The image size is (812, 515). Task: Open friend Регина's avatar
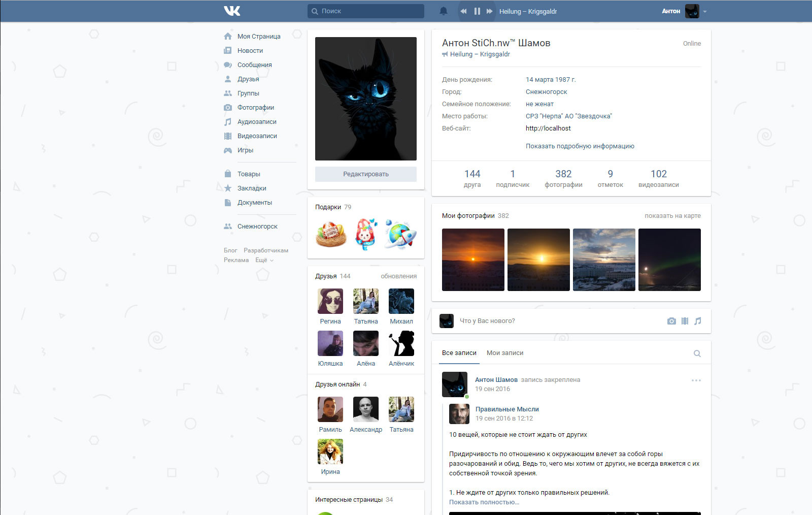pyautogui.click(x=330, y=301)
